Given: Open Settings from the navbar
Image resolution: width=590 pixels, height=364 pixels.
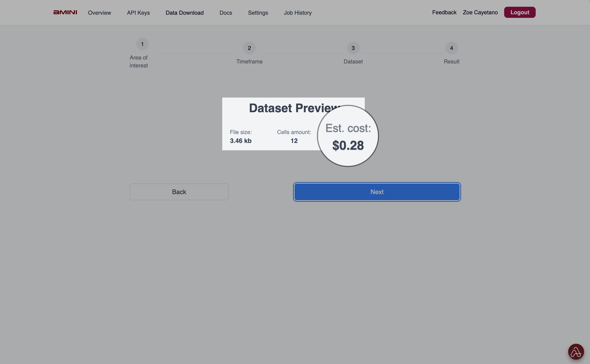Looking at the screenshot, I should (x=258, y=12).
